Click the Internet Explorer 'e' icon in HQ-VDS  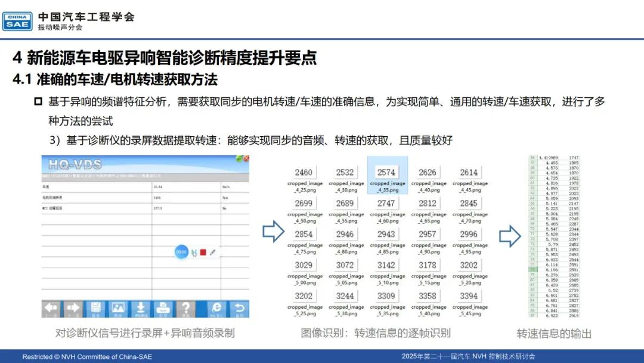(x=216, y=309)
